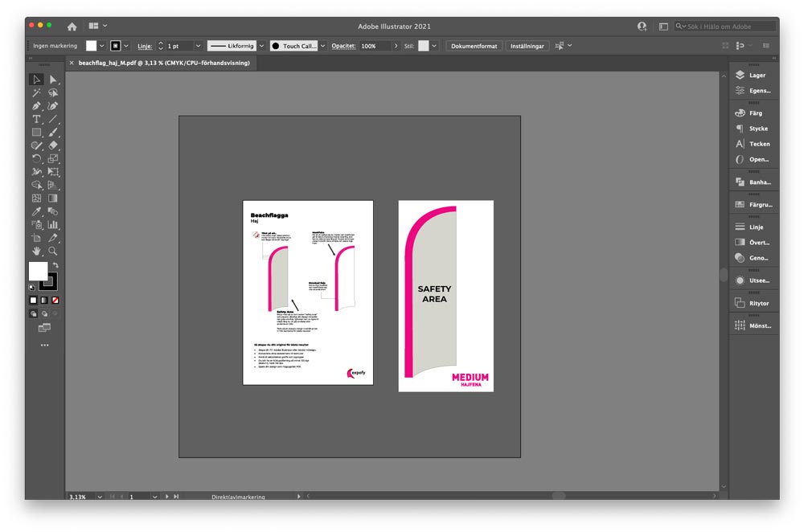This screenshot has width=804, height=532.
Task: Select the Rectangle tool
Action: point(36,132)
